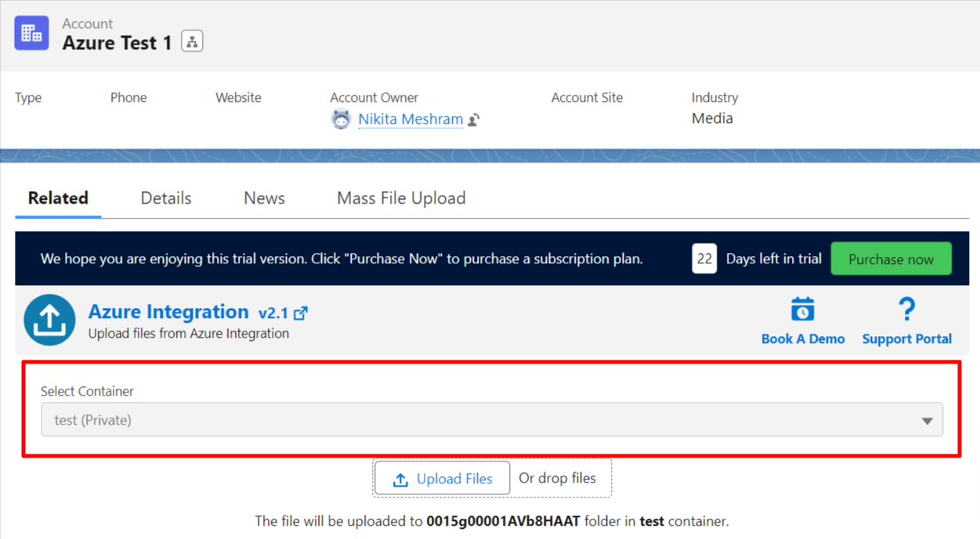
Task: Click upload arrow icon in Upload Files
Action: pyautogui.click(x=400, y=479)
